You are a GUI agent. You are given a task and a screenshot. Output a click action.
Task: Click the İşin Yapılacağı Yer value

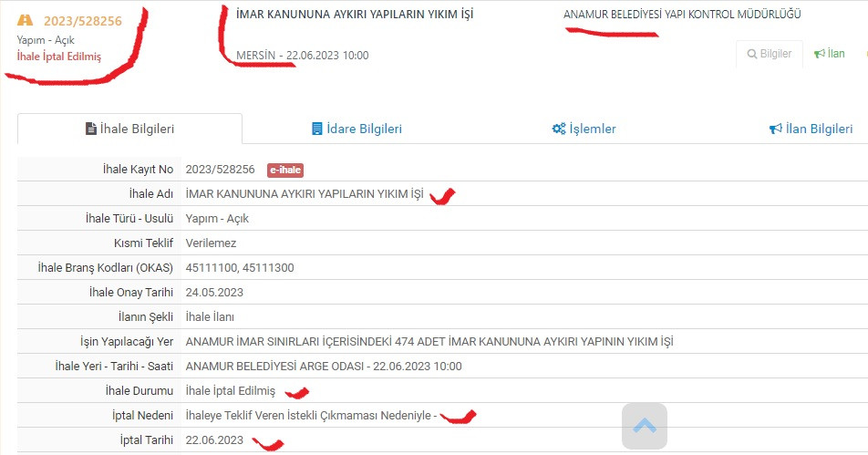tap(429, 342)
